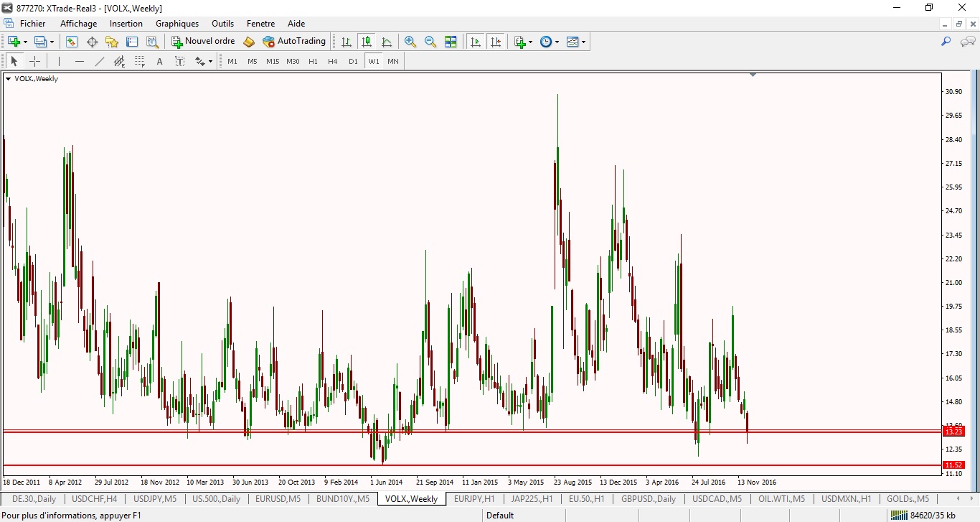Select the Fibonacci retracement tool
The height and width of the screenshot is (522, 980).
[139, 62]
